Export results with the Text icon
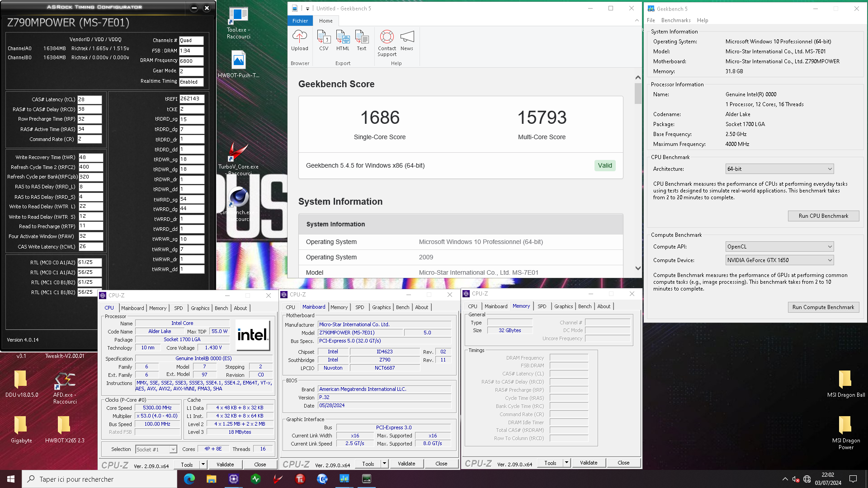Screen dimensions: 868x488 362,40
